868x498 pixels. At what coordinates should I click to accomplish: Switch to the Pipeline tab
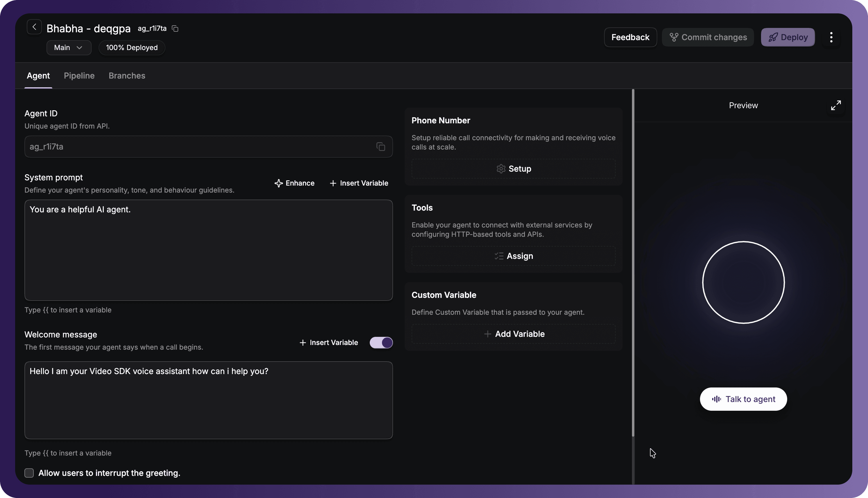[x=79, y=76]
